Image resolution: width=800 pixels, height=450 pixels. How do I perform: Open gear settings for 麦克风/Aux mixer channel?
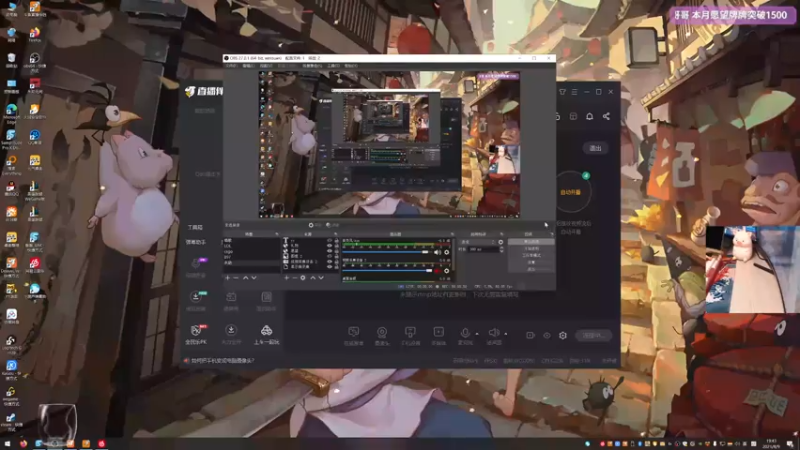pyautogui.click(x=447, y=252)
